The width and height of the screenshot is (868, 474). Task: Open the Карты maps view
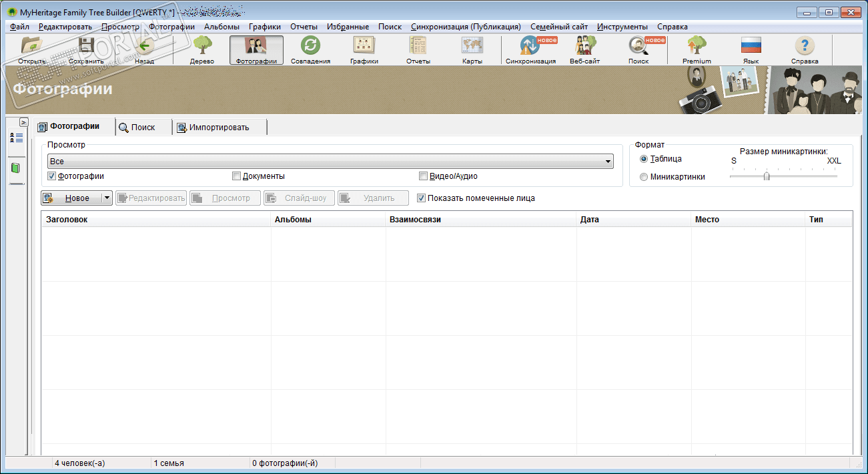point(472,50)
